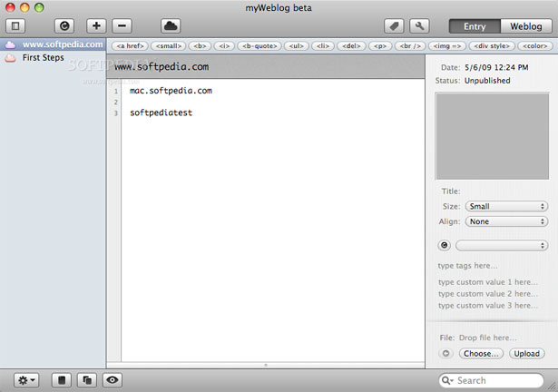Insert a <div style> tag

[x=492, y=46]
